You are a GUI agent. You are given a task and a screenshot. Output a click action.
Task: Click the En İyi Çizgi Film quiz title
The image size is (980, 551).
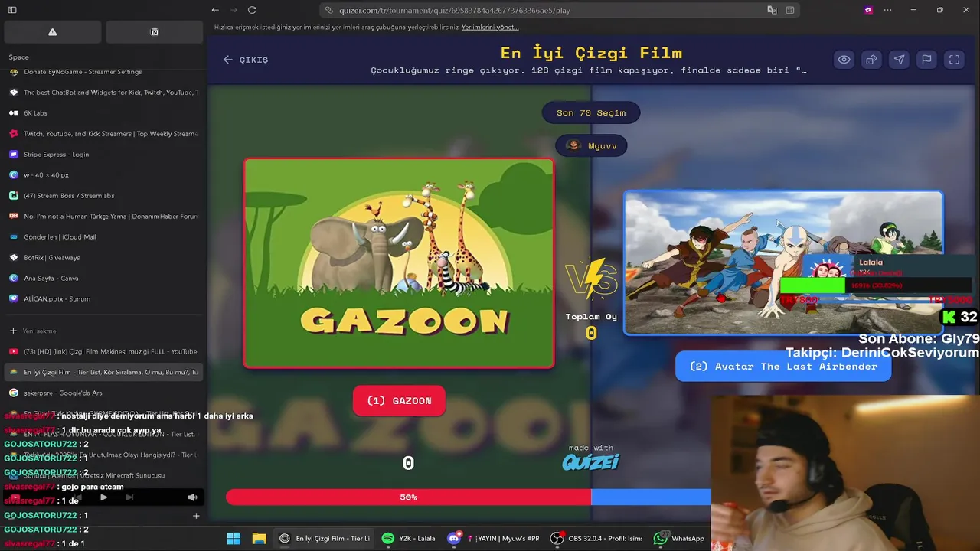click(x=591, y=53)
